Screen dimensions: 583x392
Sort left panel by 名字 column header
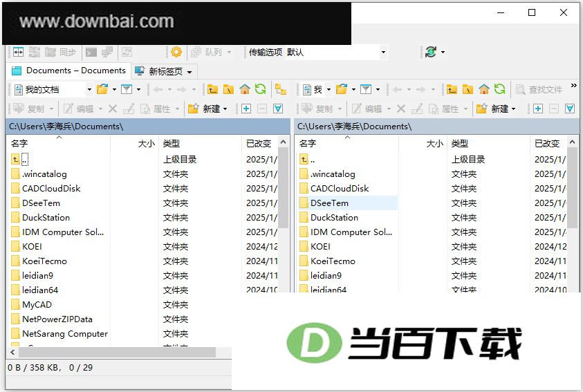pos(58,143)
